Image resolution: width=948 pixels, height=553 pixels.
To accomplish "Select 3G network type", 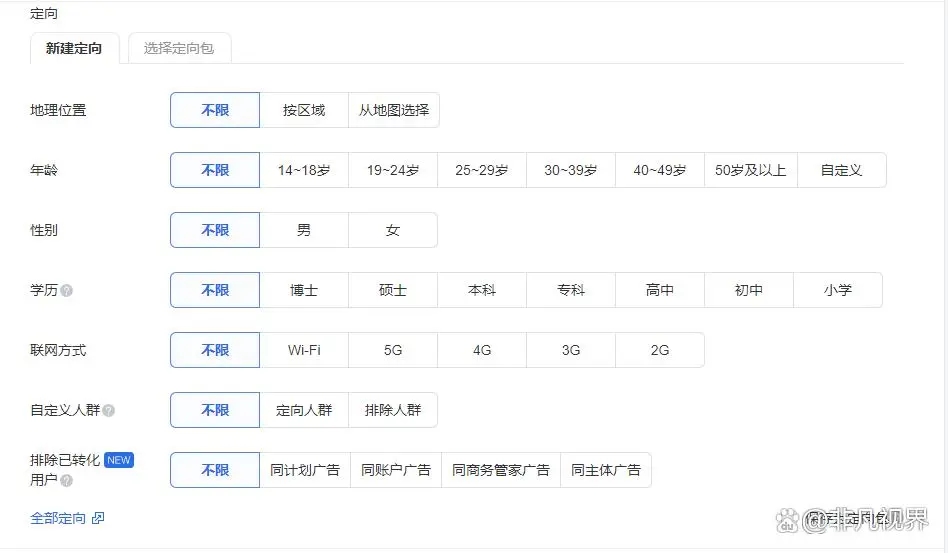I will [x=571, y=350].
